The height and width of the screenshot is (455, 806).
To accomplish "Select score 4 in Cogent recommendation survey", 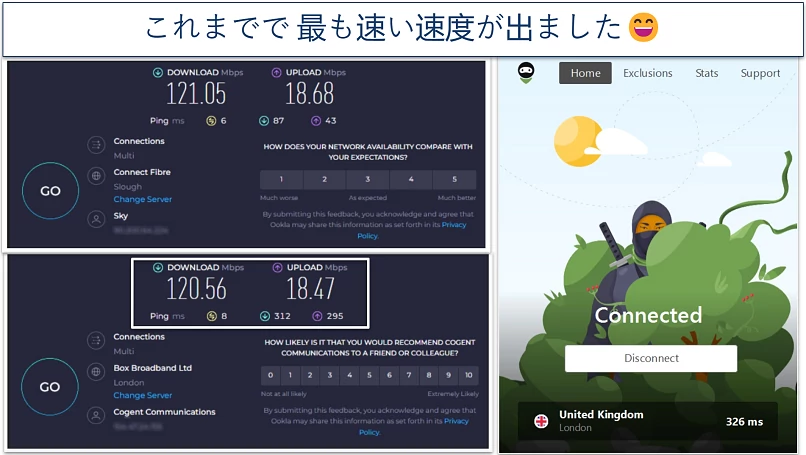I will click(350, 375).
